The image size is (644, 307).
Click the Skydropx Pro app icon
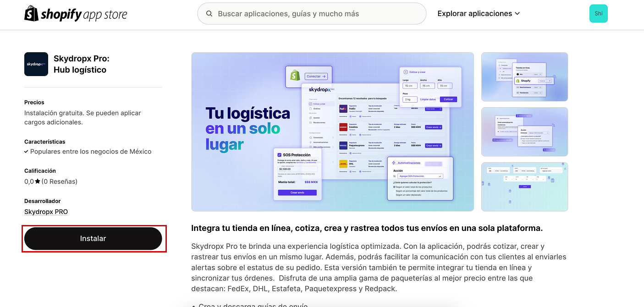point(36,64)
